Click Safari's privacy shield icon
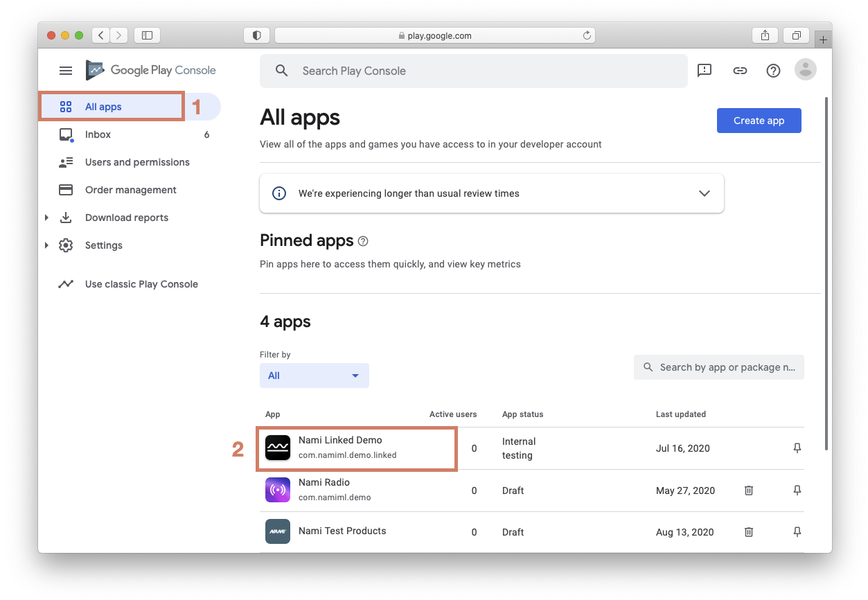Screen dimensions: 868x600 (256, 35)
